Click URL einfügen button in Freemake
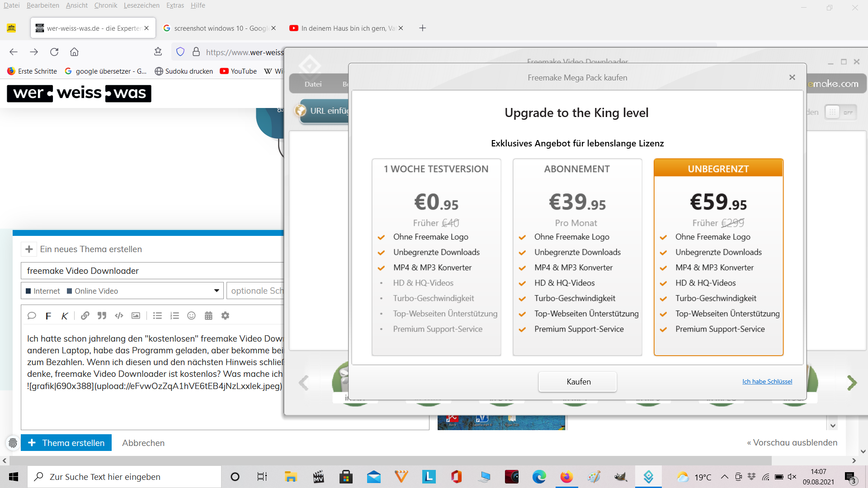Viewport: 868px width, 488px height. (322, 111)
